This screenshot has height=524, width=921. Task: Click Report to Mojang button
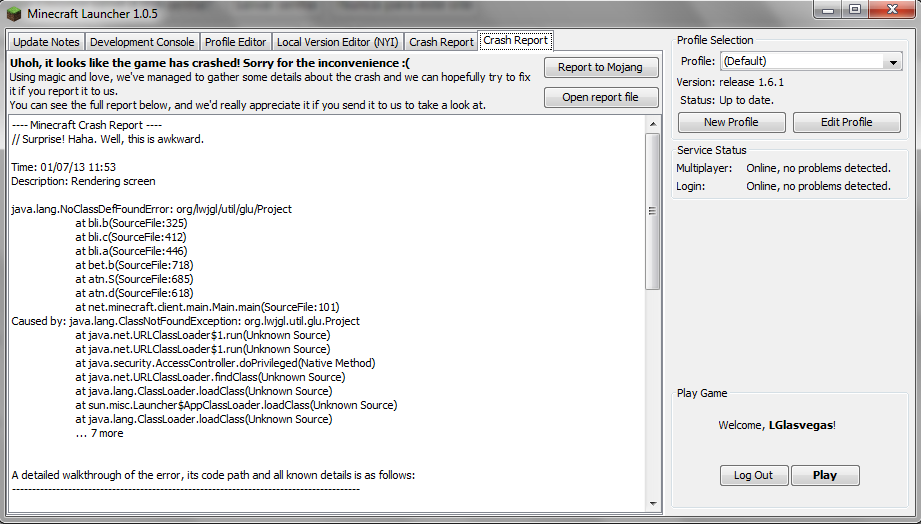click(600, 68)
